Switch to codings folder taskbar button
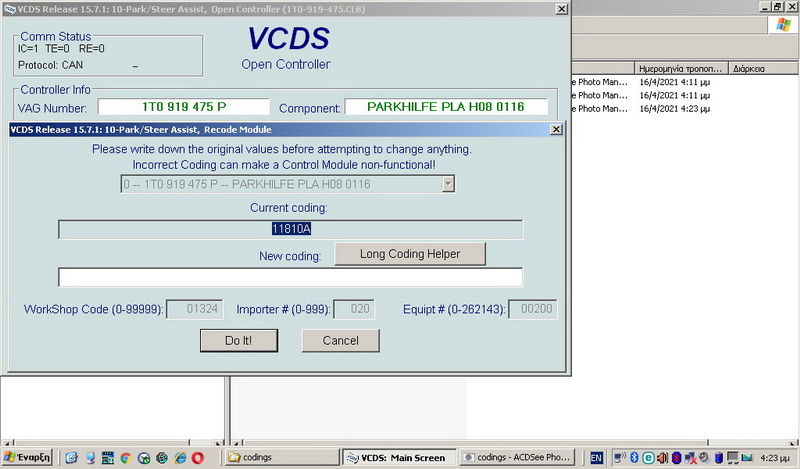Screen dimensions: 800x469 [282, 457]
